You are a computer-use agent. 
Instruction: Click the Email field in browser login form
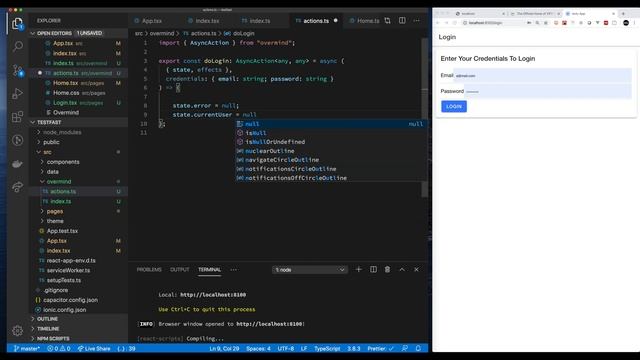point(543,76)
